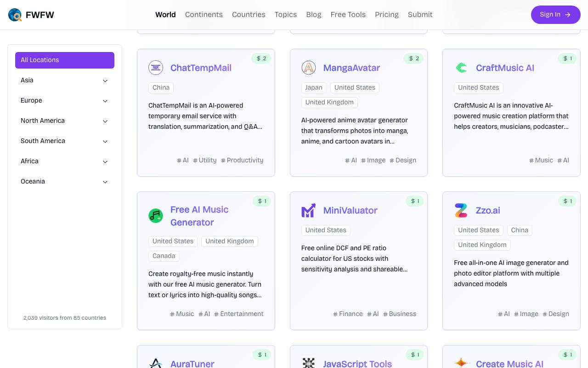Click the Zzo.ai logo icon
This screenshot has width=588, height=368.
tap(461, 210)
